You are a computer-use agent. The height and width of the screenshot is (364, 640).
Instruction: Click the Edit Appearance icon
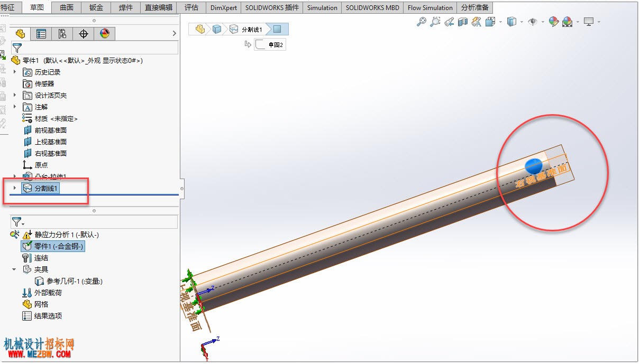click(x=553, y=22)
